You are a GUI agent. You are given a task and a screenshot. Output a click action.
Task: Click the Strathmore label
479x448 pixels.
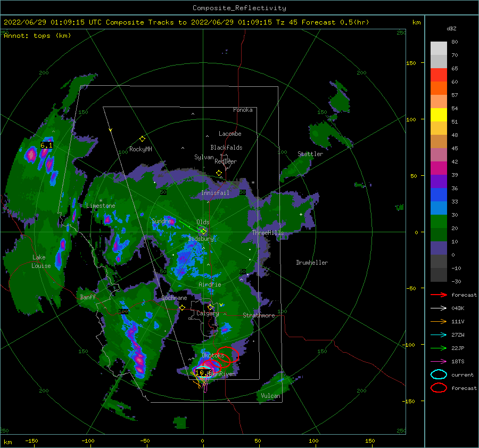point(259,315)
